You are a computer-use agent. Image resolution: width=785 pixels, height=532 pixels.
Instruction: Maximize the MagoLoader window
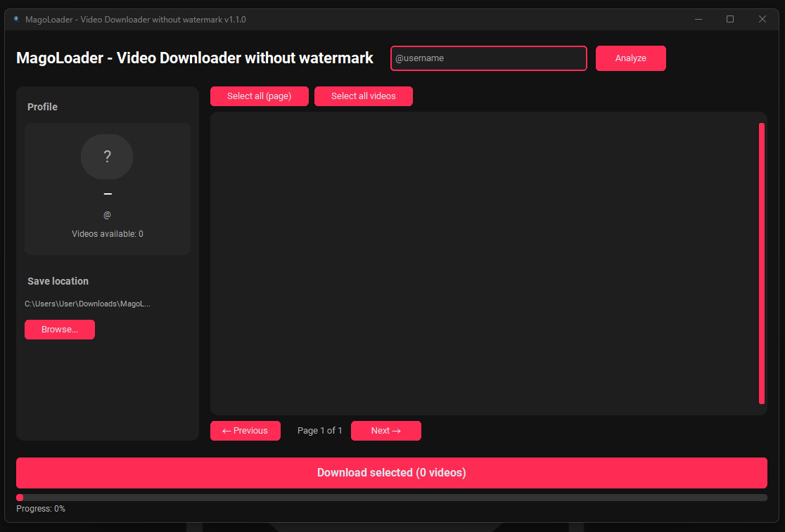[x=730, y=19]
